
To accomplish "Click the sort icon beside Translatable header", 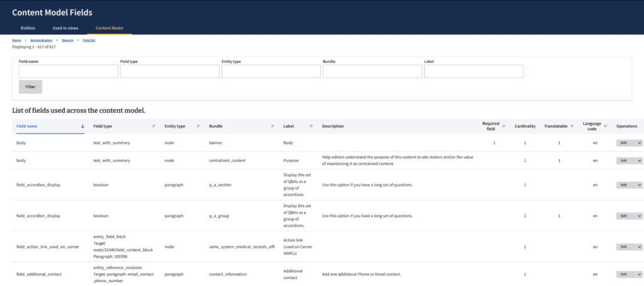I will (x=572, y=127).
